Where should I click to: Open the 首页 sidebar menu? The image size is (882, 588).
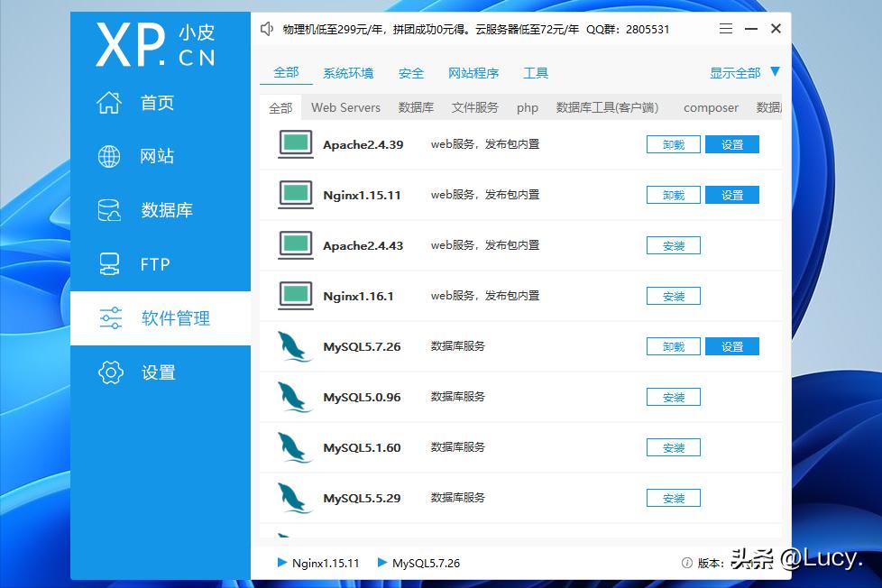[161, 103]
